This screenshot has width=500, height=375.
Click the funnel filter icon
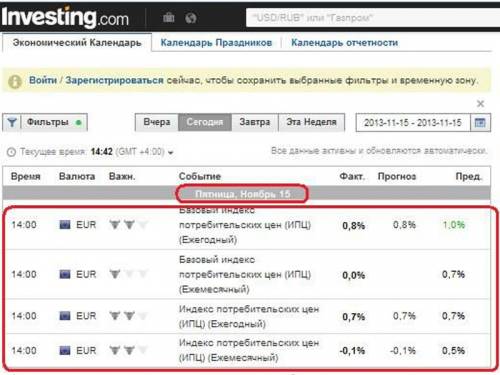point(12,122)
